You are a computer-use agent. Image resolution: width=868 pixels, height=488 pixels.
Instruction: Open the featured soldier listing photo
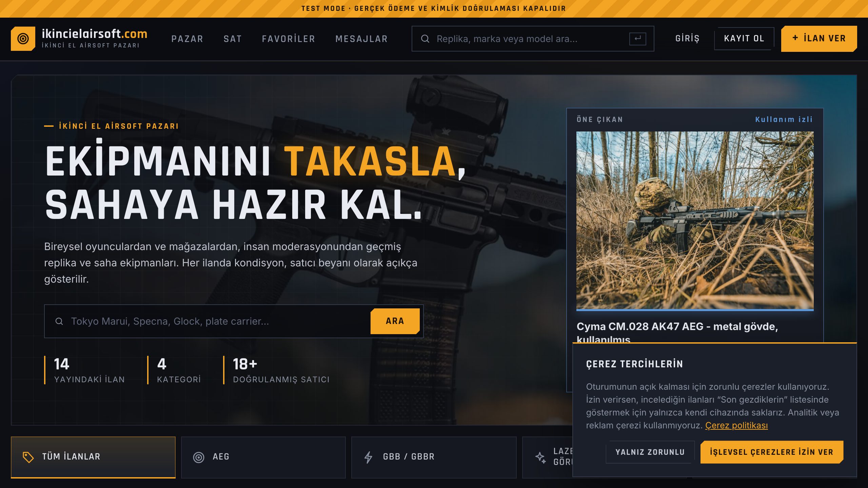(695, 221)
